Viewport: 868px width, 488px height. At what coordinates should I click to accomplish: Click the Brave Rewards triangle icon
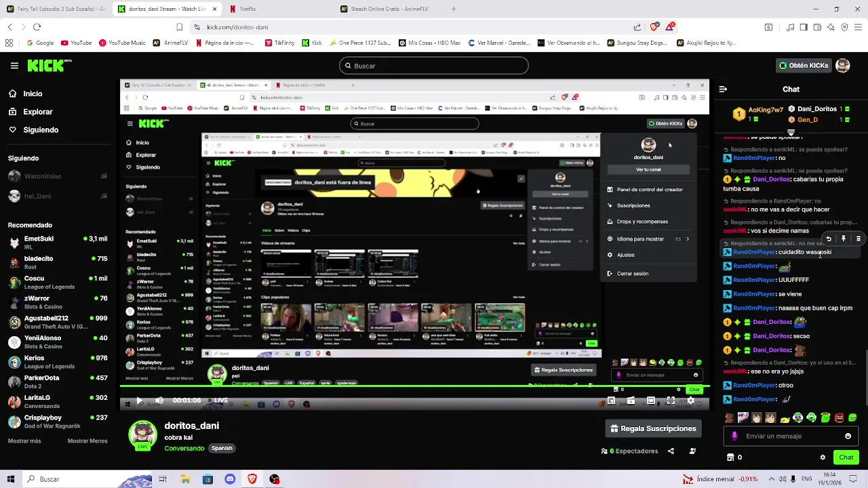click(x=671, y=27)
